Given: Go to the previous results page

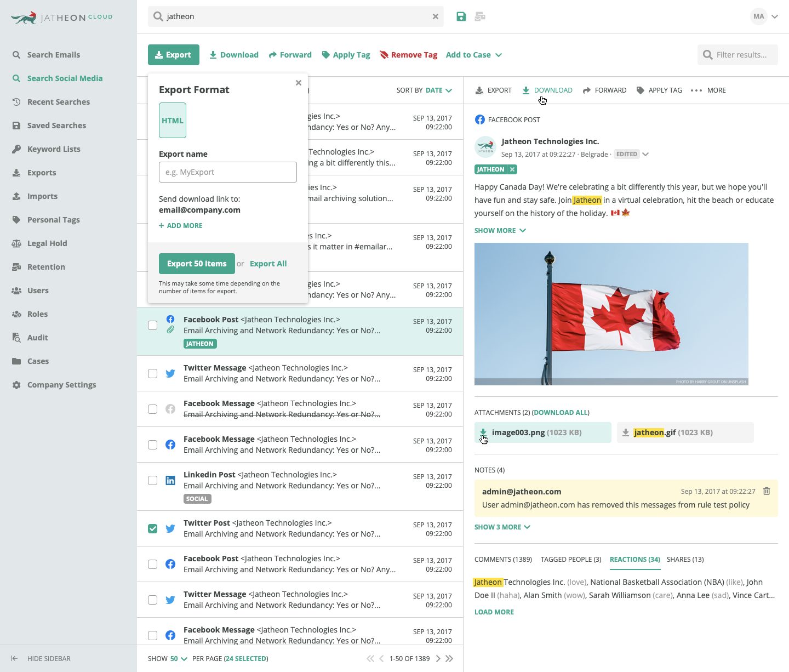Looking at the screenshot, I should 382,658.
